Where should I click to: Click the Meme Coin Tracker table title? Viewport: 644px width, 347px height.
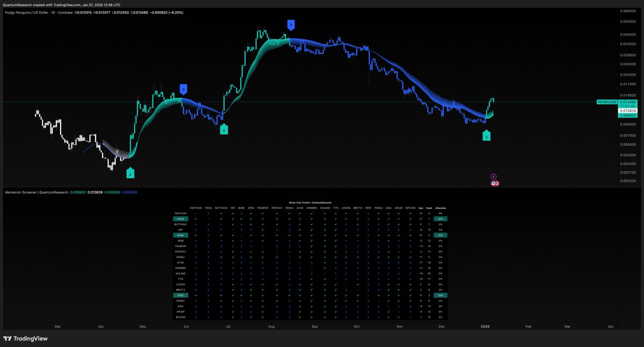(310, 203)
